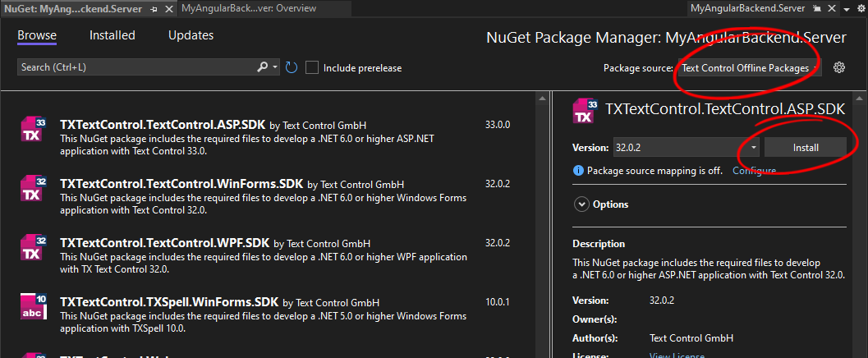Image resolution: width=868 pixels, height=358 pixels.
Task: Click the Description heading in details pane
Action: (x=599, y=244)
